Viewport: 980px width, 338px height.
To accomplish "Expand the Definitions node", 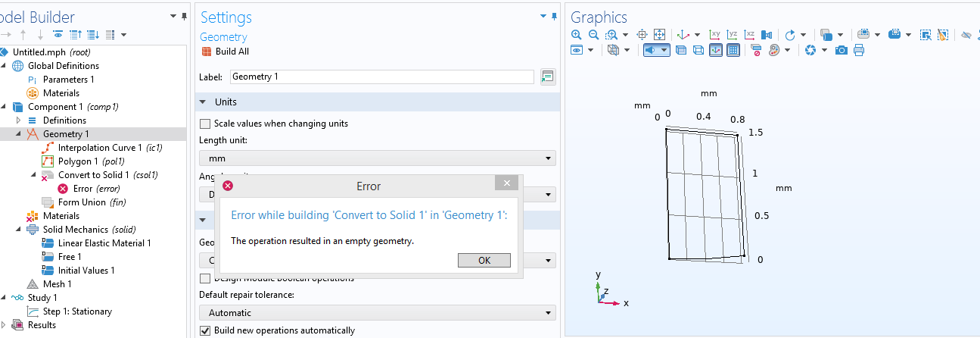I will [x=18, y=120].
